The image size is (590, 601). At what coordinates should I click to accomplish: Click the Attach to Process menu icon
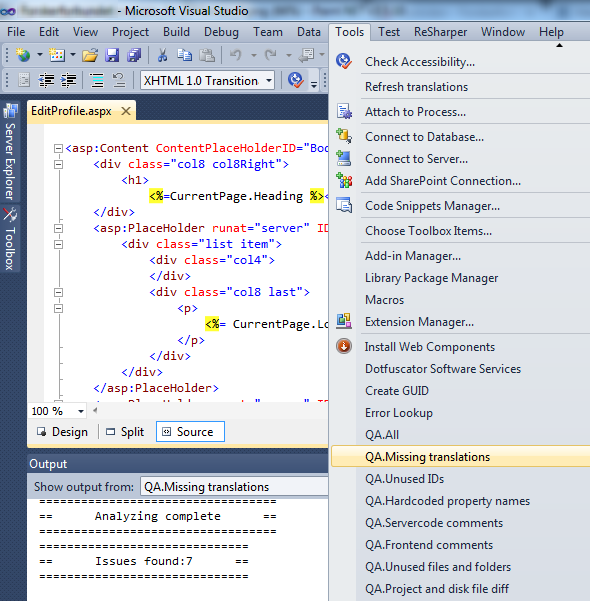344,112
